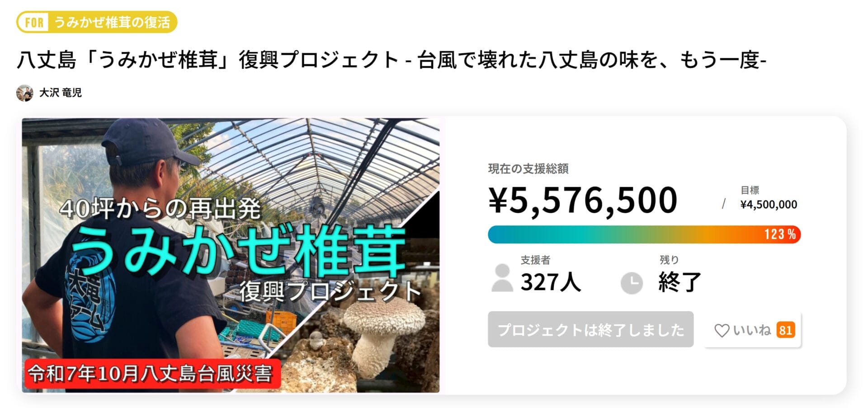Click the author's round avatar photo
The image size is (868, 408).
click(25, 93)
